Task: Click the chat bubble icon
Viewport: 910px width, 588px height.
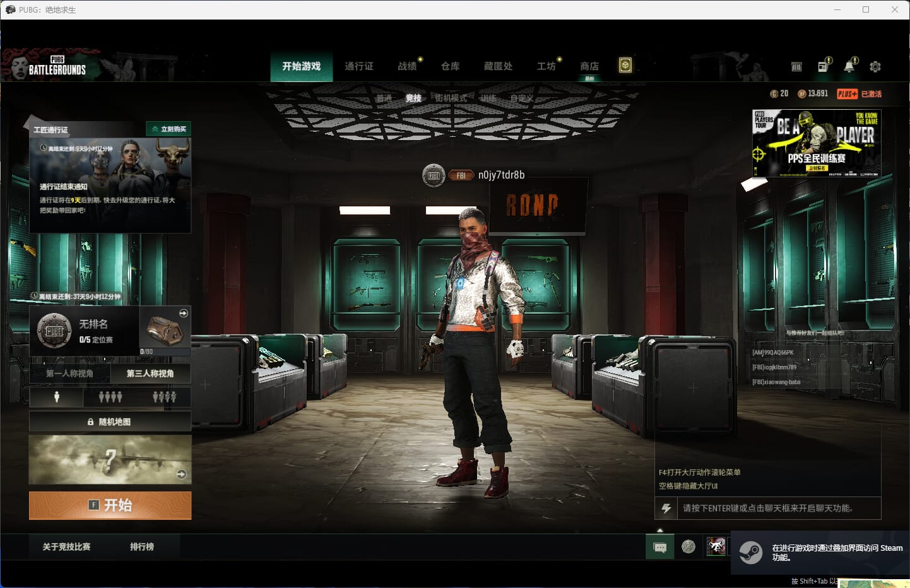Action: coord(660,547)
